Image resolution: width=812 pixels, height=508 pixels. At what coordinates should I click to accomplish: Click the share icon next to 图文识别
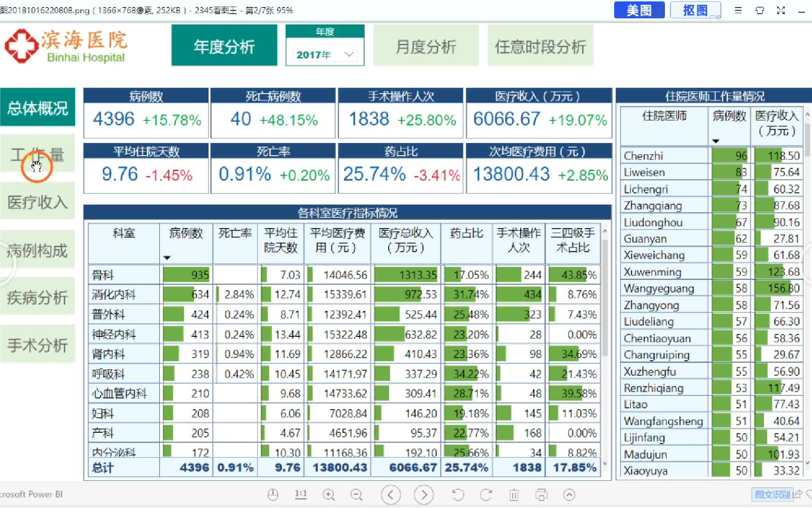(798, 494)
